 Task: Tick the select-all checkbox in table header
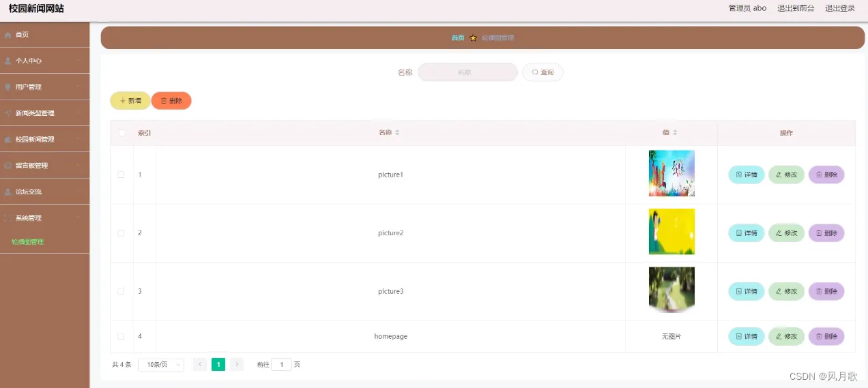click(x=122, y=133)
